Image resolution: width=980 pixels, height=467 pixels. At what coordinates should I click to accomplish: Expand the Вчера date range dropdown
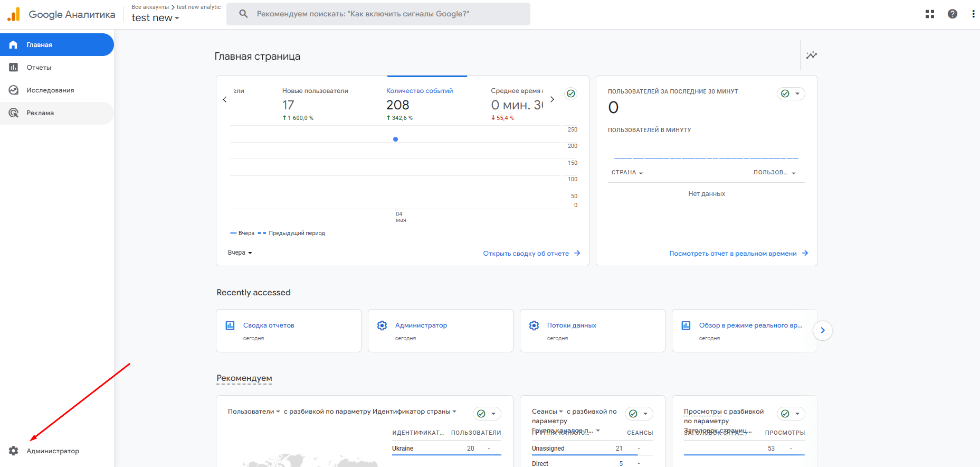tap(240, 253)
